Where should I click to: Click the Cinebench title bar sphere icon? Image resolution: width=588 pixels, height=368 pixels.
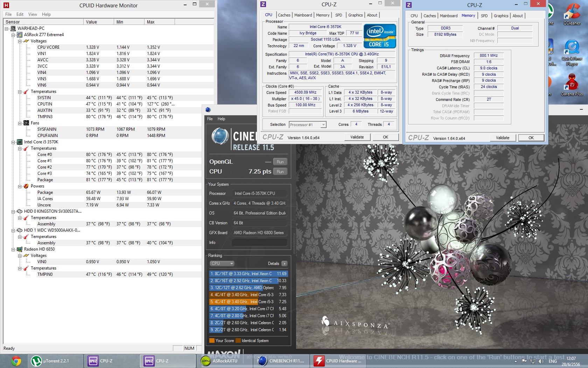tap(208, 110)
